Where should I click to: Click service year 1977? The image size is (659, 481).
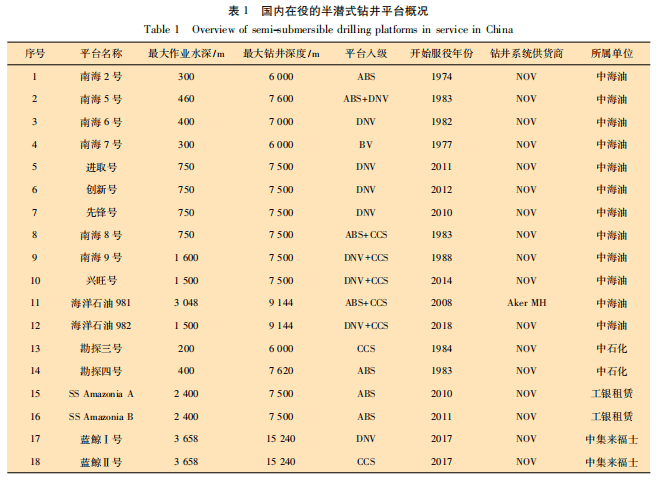click(x=442, y=145)
